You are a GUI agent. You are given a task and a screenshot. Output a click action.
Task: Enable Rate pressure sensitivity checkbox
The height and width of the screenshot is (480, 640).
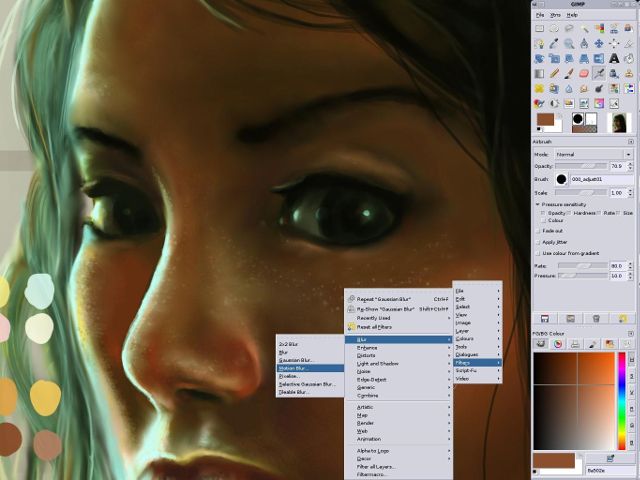point(599,213)
